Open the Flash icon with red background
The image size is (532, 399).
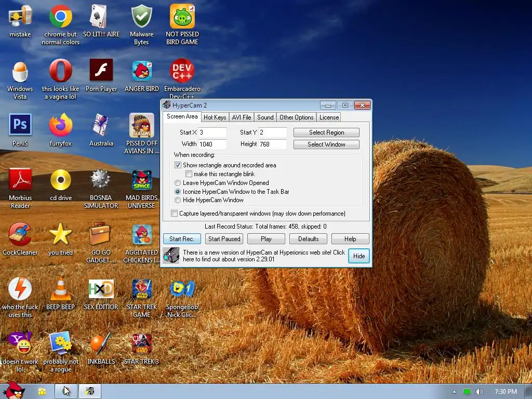101,70
